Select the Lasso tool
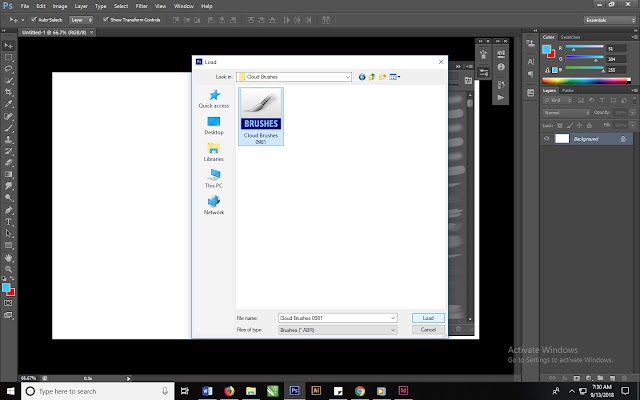This screenshot has height=400, width=640. [x=9, y=69]
